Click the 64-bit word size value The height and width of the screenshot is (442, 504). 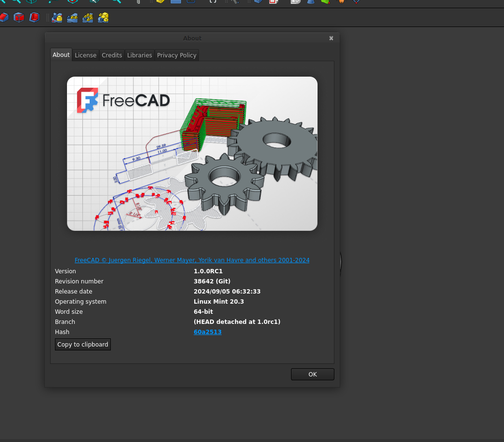(203, 311)
